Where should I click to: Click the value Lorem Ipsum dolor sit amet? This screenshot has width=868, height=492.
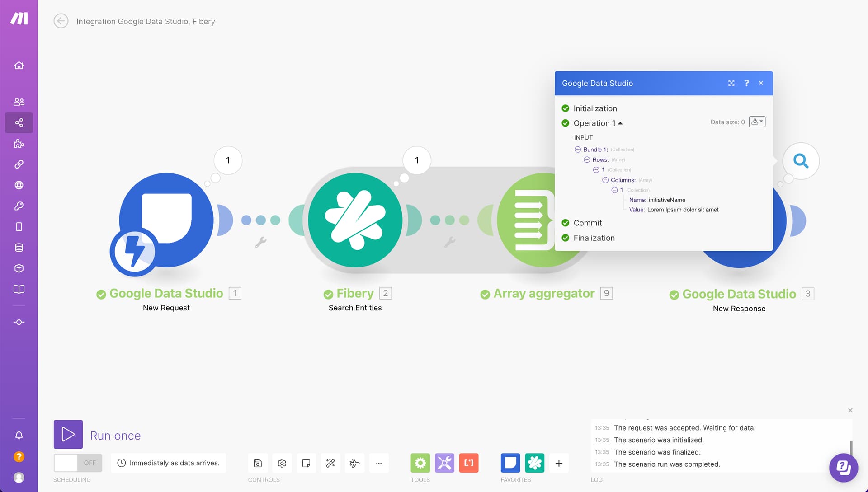click(x=683, y=210)
